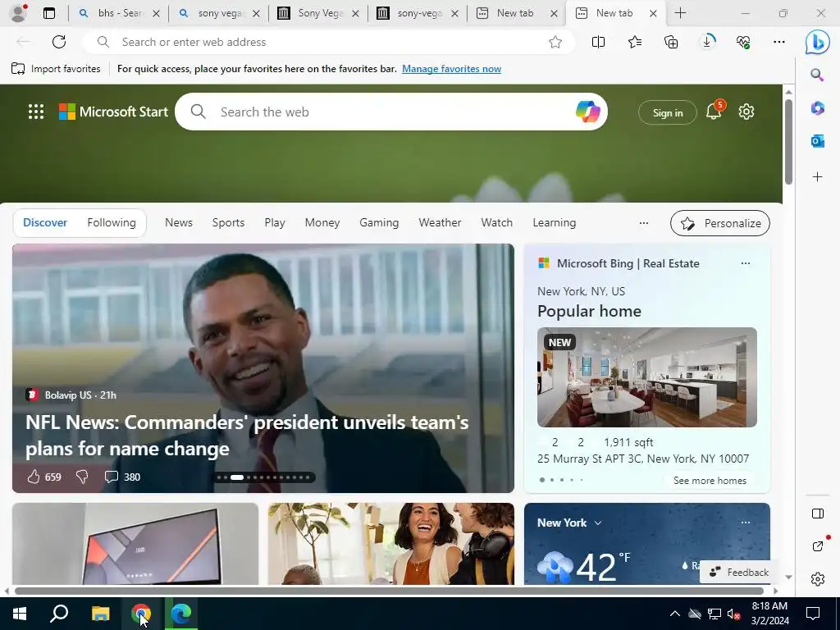Click the Sign in button
This screenshot has height=630, width=840.
668,112
